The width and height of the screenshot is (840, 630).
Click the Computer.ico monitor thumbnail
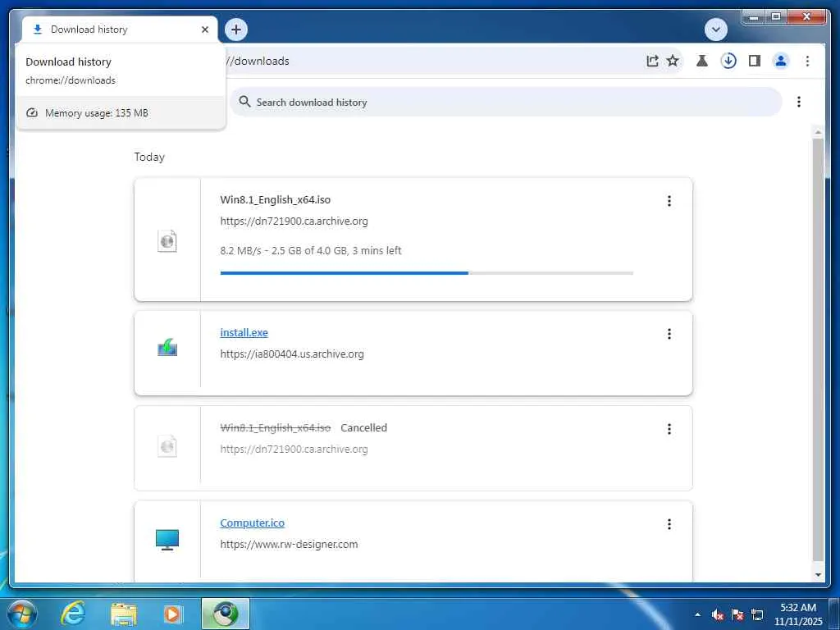[x=167, y=540]
